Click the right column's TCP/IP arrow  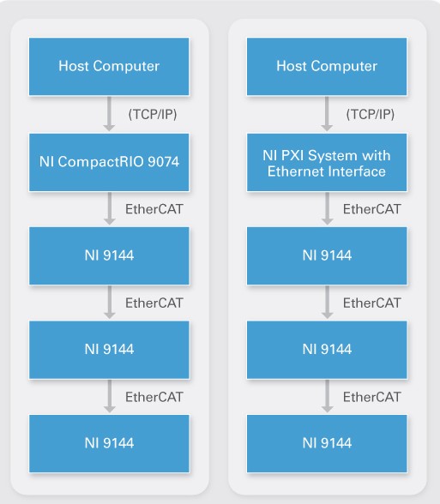click(x=327, y=114)
